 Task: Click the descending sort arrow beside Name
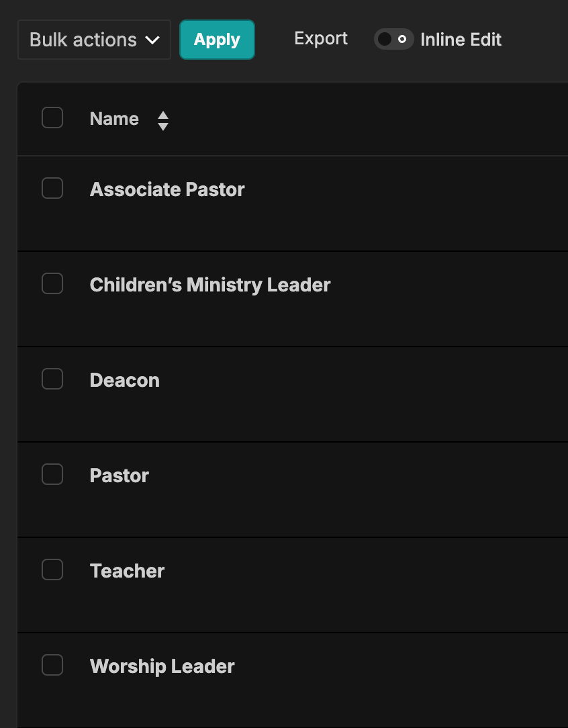(x=163, y=126)
